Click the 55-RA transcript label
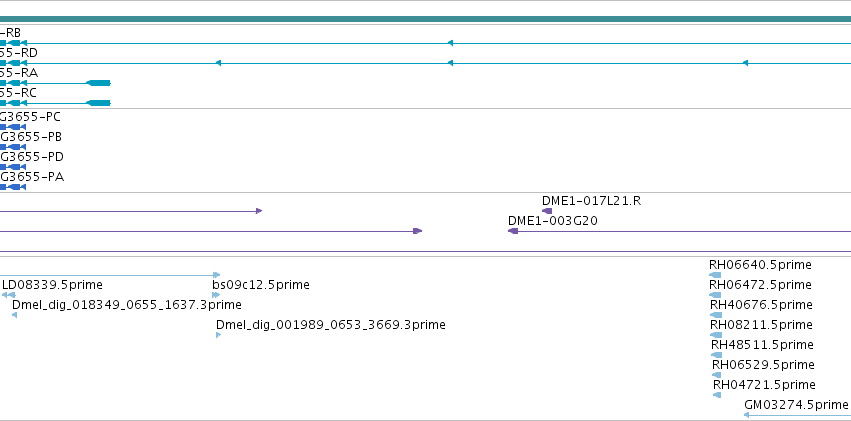Image resolution: width=851 pixels, height=421 pixels. 19,73
